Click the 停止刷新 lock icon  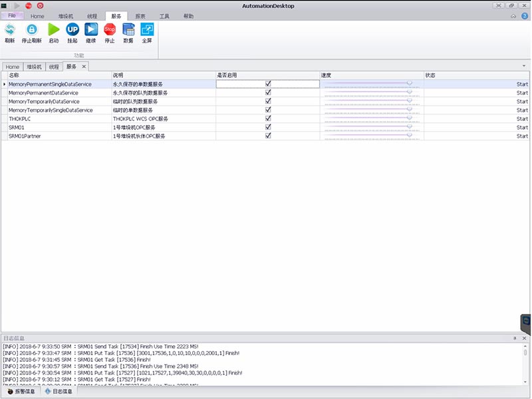coord(31,30)
